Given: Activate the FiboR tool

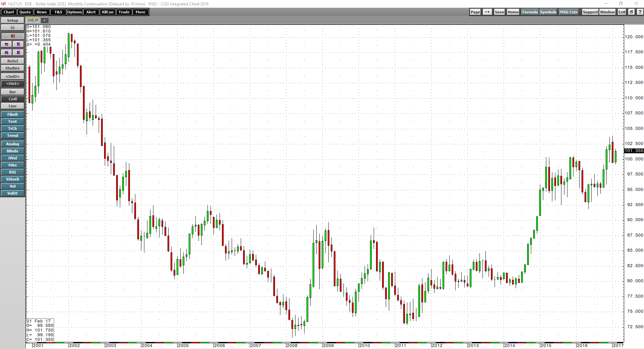Looking at the screenshot, I should [x=12, y=114].
